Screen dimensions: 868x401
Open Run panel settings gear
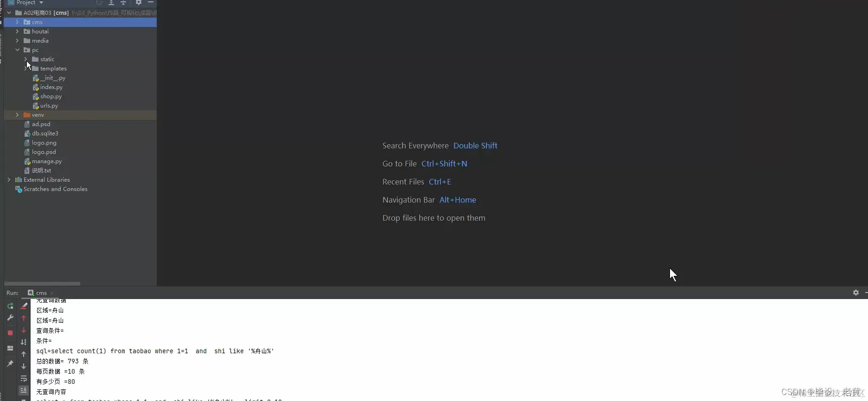tap(856, 293)
